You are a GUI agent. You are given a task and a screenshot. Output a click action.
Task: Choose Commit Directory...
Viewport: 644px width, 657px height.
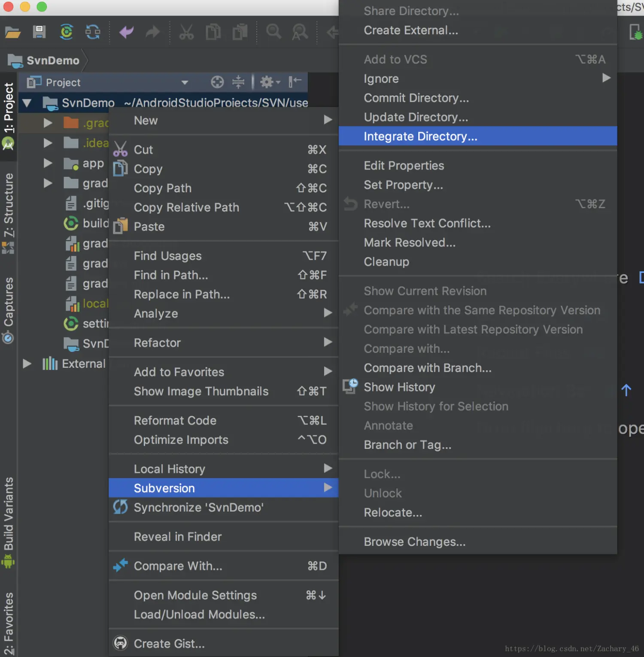coord(478,98)
